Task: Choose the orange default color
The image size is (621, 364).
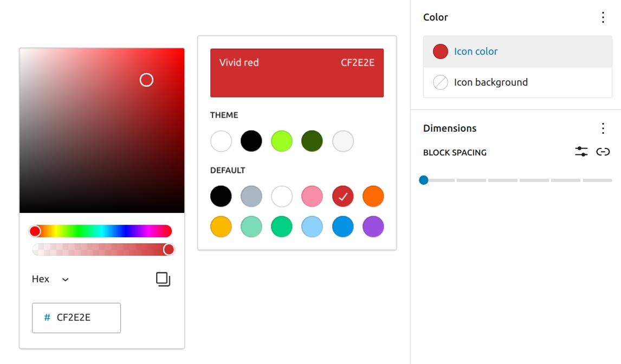Action: point(373,196)
